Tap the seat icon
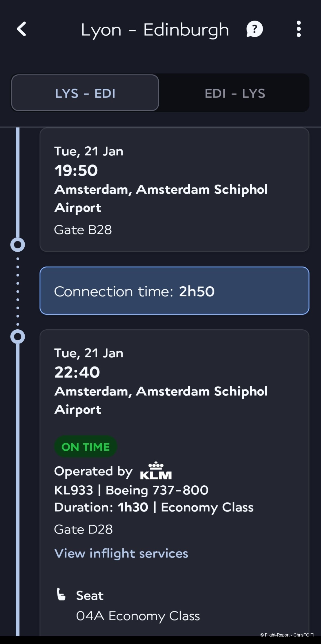 point(61,594)
